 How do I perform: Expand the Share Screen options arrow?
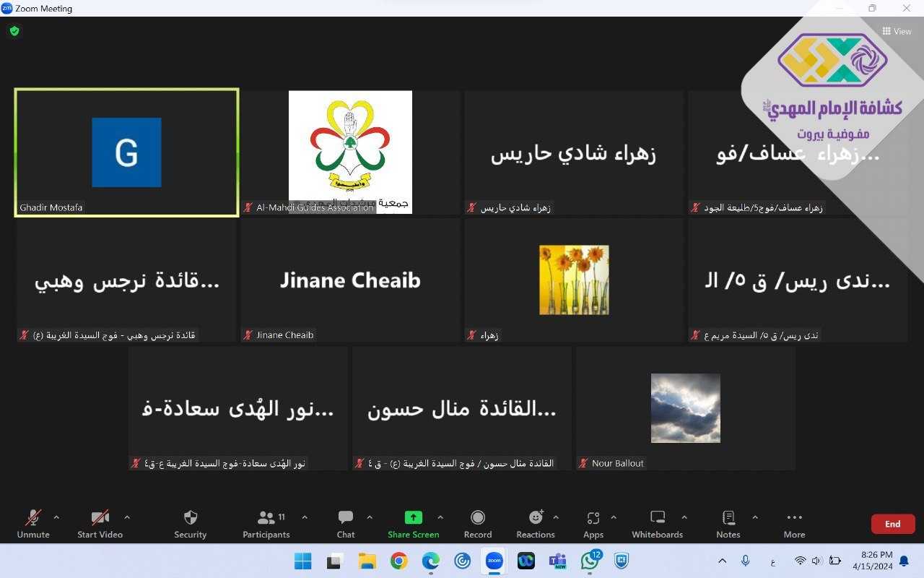tap(440, 517)
